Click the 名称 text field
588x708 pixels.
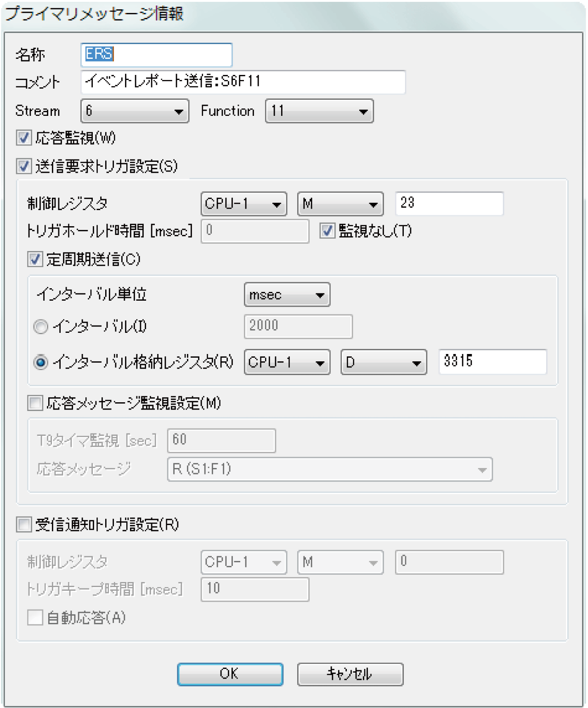(x=156, y=55)
